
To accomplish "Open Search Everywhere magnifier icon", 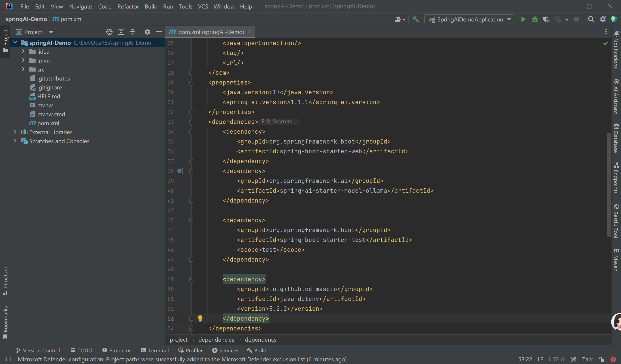I will tap(591, 19).
